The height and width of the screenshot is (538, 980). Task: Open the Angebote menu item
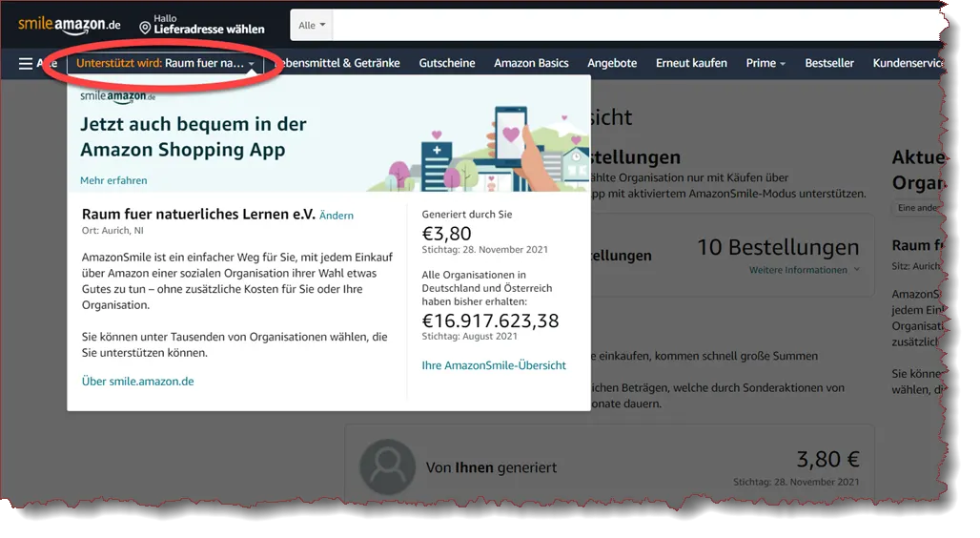click(612, 63)
